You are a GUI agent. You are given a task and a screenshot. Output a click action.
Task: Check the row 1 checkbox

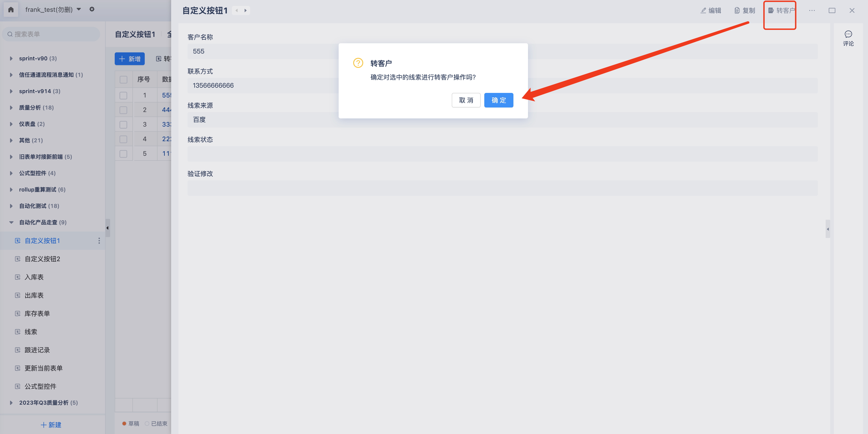(x=123, y=95)
